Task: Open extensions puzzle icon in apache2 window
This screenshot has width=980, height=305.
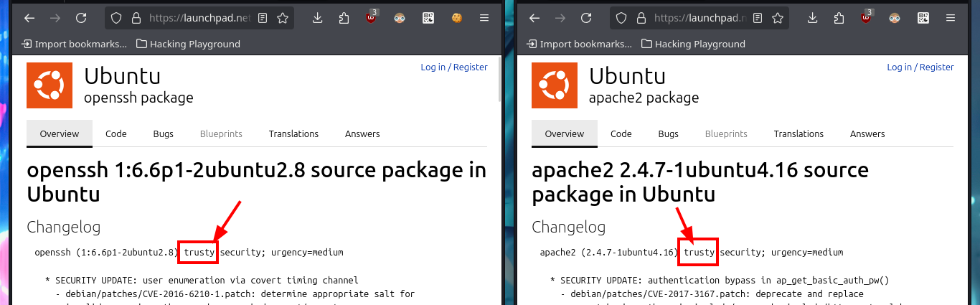Action: point(840,18)
